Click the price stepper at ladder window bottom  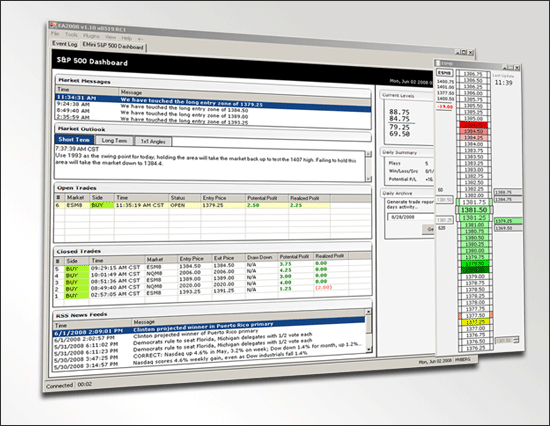(x=507, y=340)
